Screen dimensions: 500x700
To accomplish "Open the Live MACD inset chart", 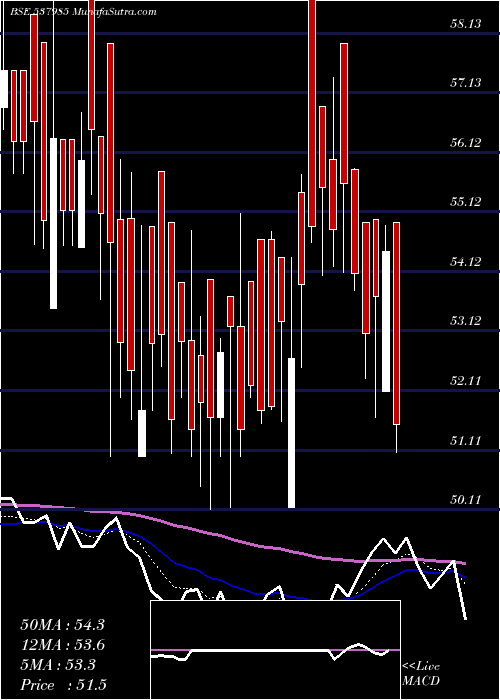I will point(275,650).
